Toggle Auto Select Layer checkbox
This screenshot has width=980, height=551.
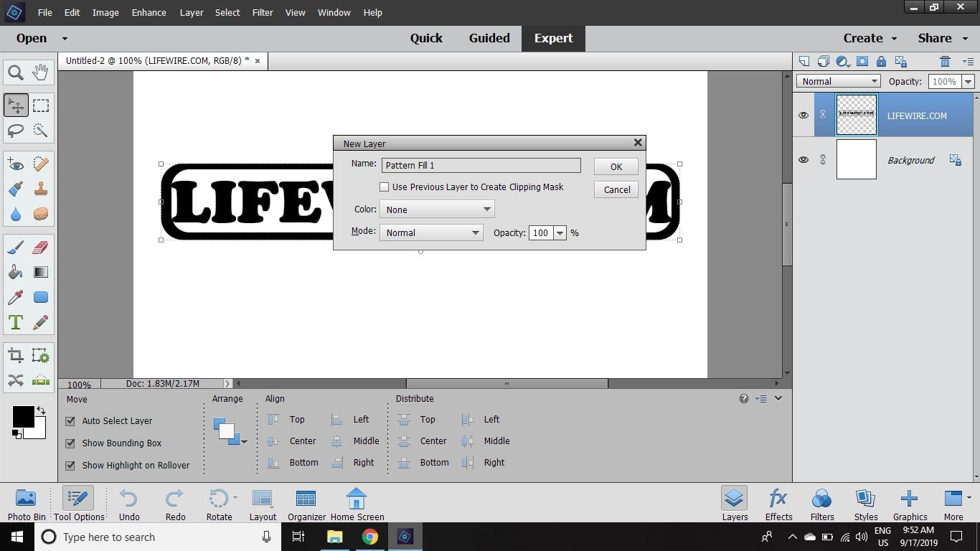[70, 421]
